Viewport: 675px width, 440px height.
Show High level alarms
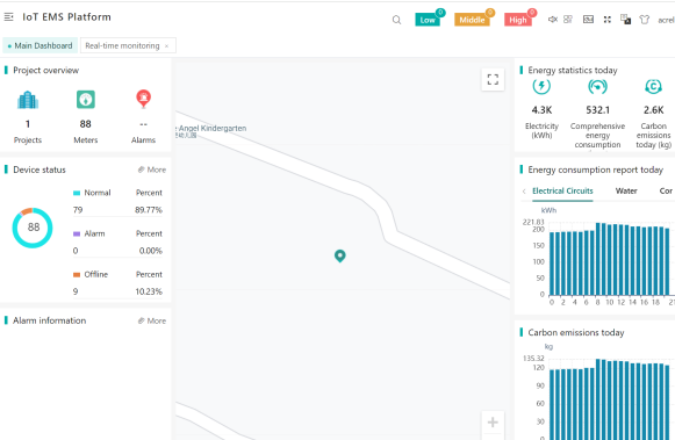[518, 19]
